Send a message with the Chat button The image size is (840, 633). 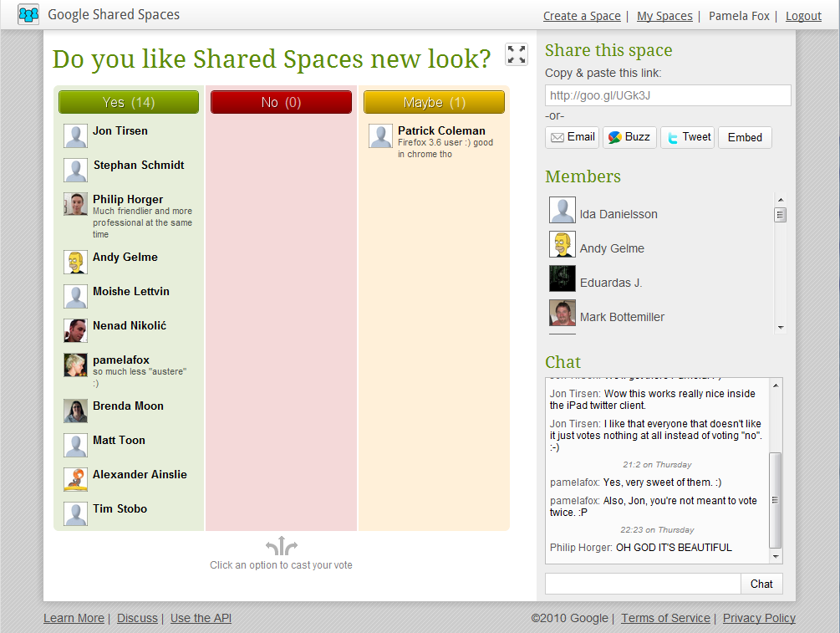pos(761,584)
